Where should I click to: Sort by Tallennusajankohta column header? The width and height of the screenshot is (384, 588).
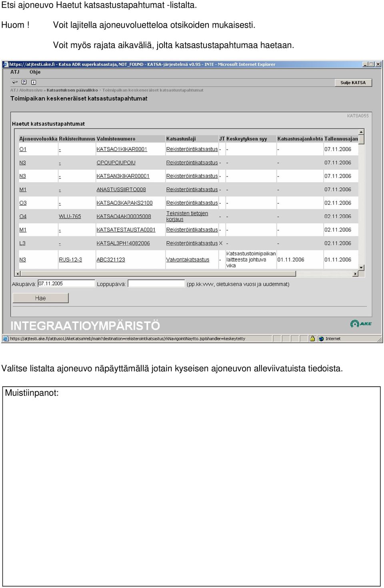click(341, 139)
